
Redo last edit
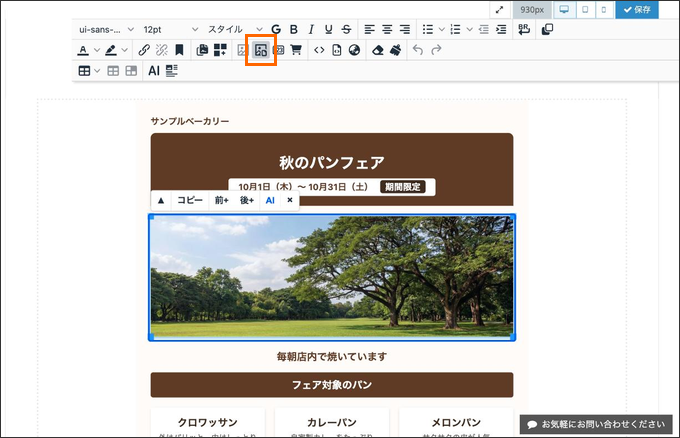coord(436,50)
